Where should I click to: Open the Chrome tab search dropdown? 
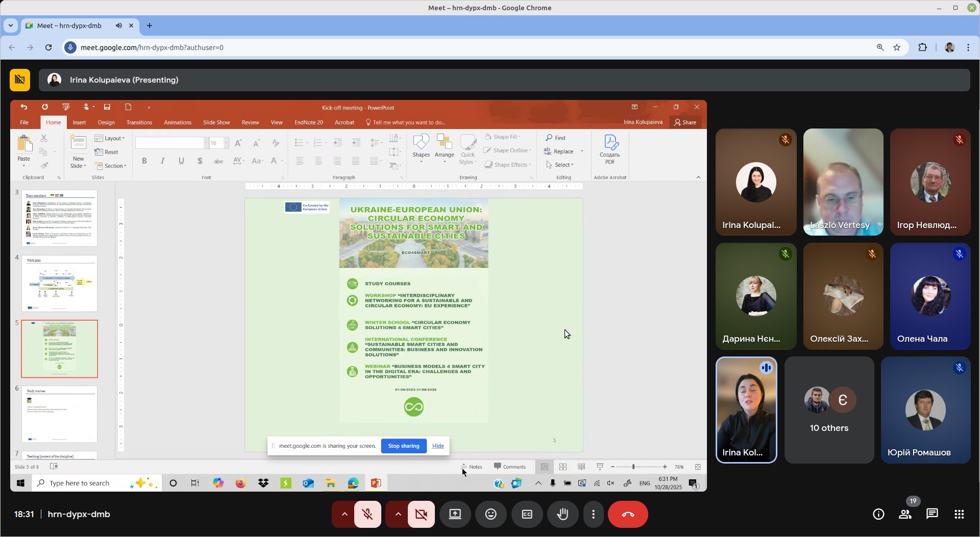click(11, 25)
